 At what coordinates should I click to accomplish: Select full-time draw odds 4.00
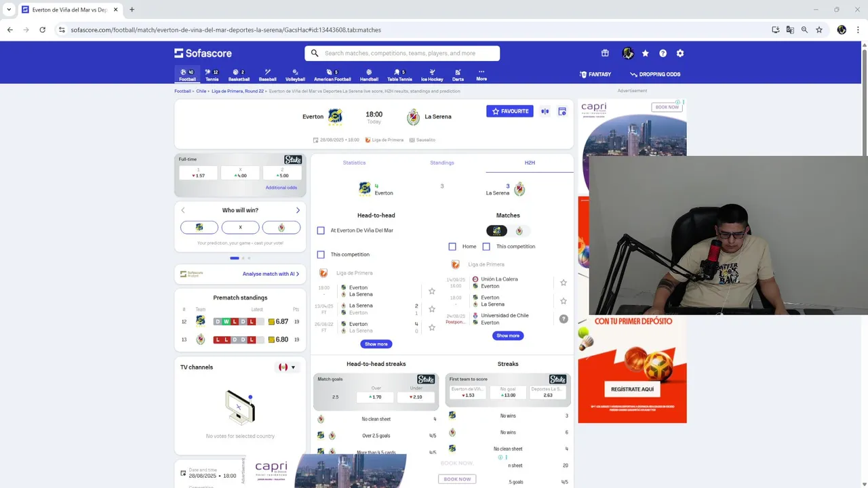240,173
